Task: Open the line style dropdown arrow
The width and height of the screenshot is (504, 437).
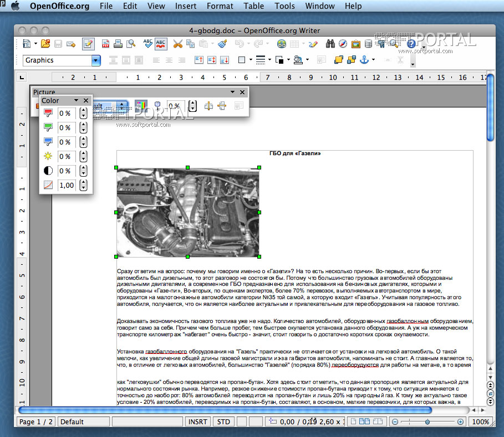Action: [269, 60]
